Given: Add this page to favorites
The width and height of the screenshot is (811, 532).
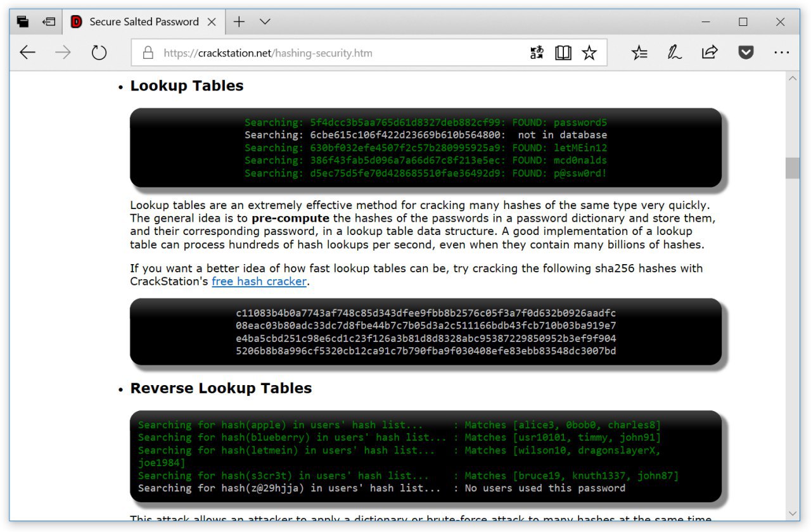Looking at the screenshot, I should (589, 53).
